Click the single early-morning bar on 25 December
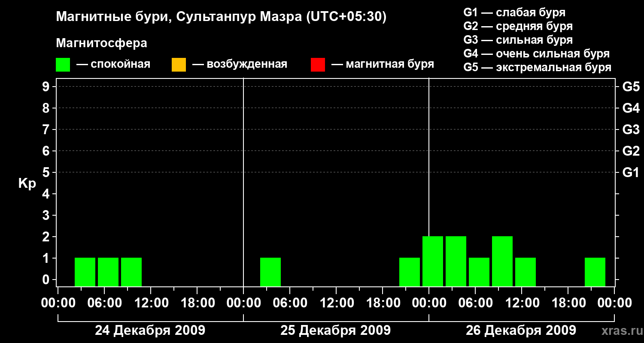 click(x=270, y=272)
